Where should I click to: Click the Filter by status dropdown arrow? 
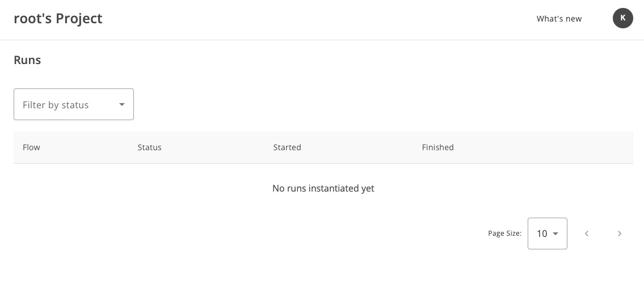pyautogui.click(x=122, y=104)
